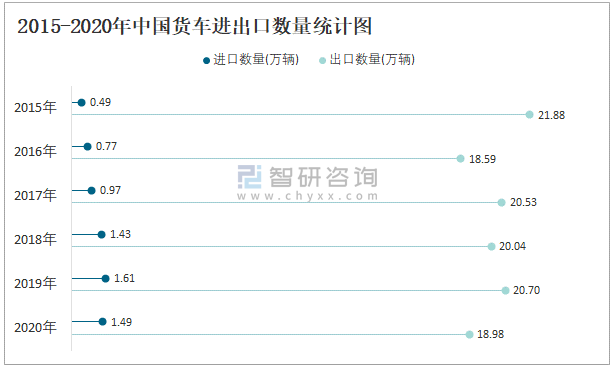Click the 智研咨询 watermark logo icon
The image size is (615, 368).
[249, 177]
